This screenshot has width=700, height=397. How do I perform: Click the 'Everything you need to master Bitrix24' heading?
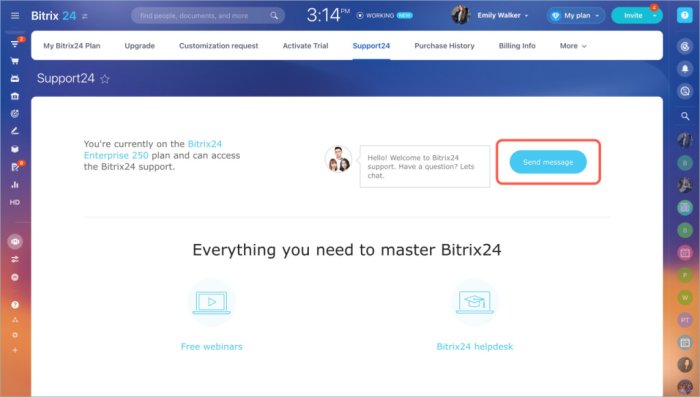[x=347, y=250]
